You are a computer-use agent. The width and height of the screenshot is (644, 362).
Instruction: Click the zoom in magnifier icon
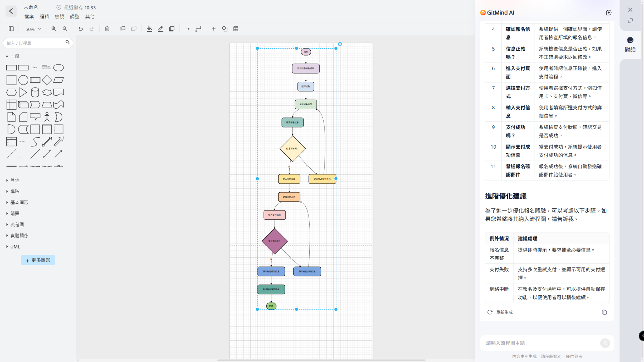coord(54,29)
